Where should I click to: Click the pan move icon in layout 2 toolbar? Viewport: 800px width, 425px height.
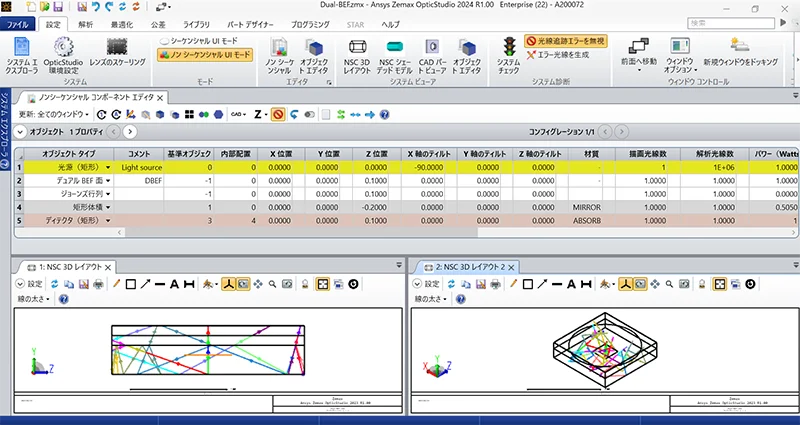point(655,284)
